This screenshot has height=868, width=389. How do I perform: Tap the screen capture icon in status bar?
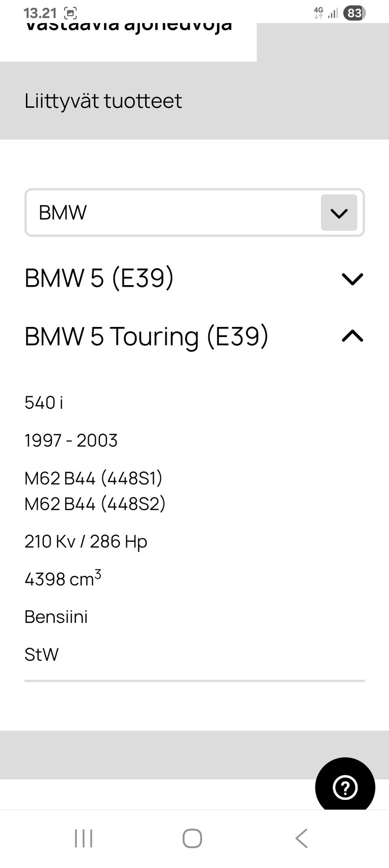(x=71, y=13)
